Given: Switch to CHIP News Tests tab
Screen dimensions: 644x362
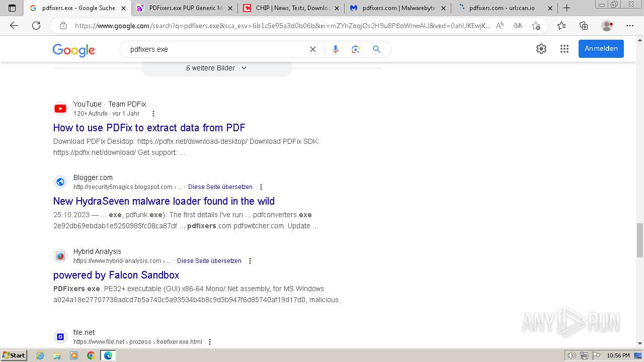Looking at the screenshot, I should (x=292, y=8).
